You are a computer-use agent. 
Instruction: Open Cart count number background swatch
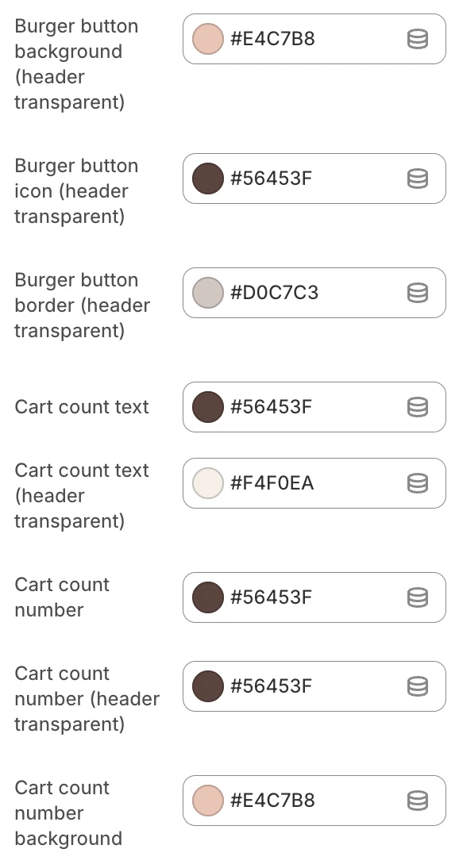tap(208, 801)
